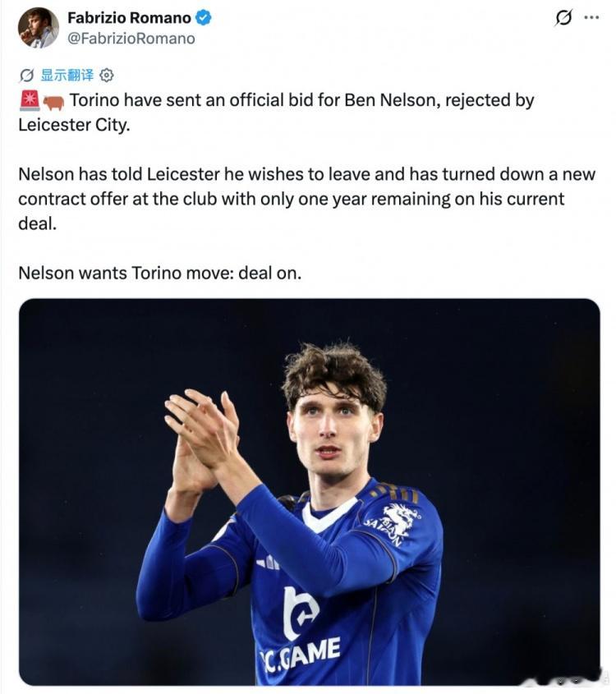Open the @FabrizioRomano handle link
This screenshot has height=694, width=616.
[x=131, y=39]
